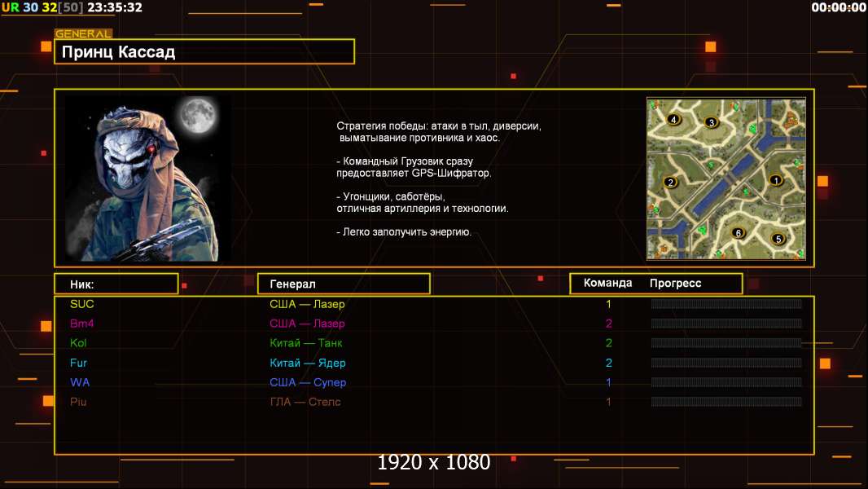The width and height of the screenshot is (868, 489).
Task: Click the 'Угонщики, саботёры' text line
Action: tap(391, 196)
